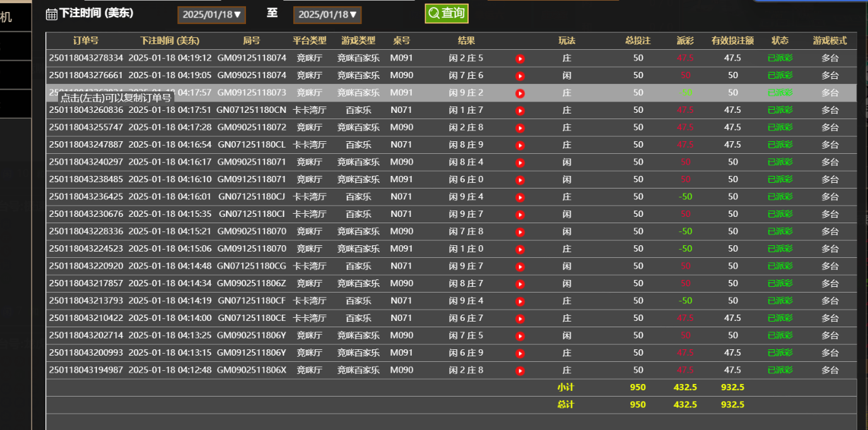Click the 游戏类型 column header

pos(358,40)
